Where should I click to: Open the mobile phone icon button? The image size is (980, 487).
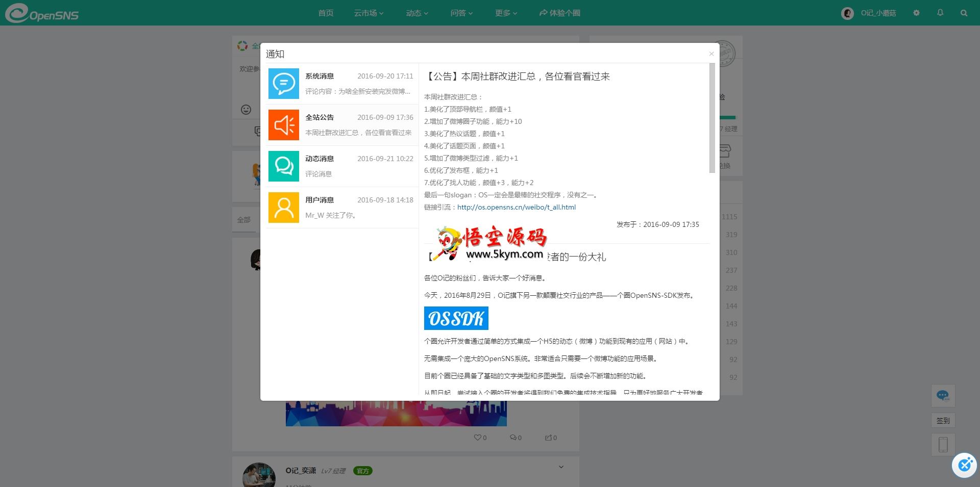943,445
